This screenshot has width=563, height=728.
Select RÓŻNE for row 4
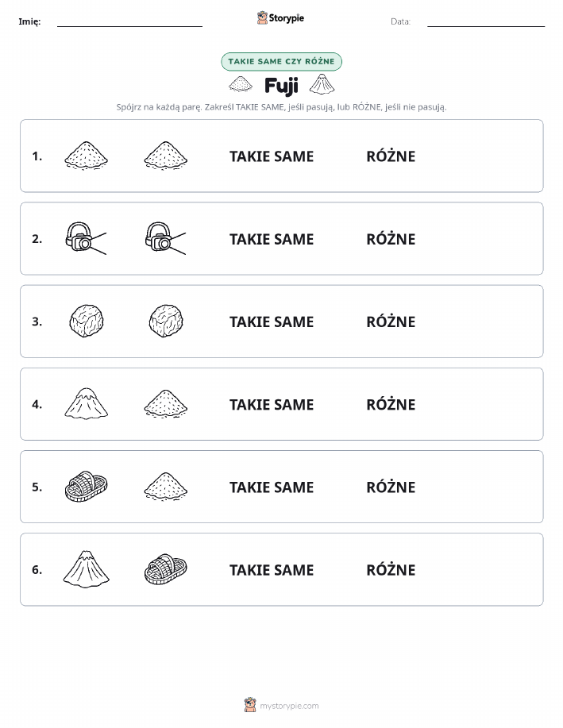tap(391, 404)
